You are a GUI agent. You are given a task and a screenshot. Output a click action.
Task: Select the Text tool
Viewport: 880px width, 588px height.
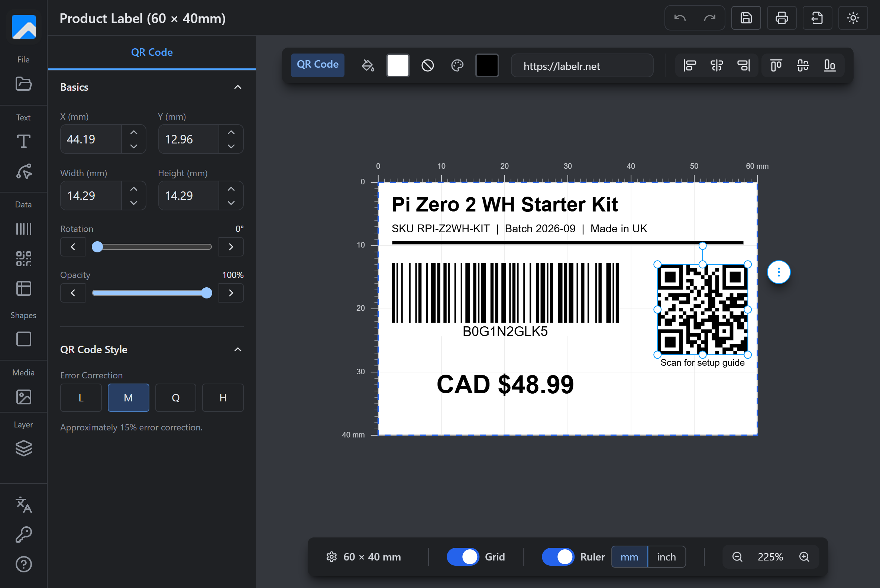(x=24, y=141)
